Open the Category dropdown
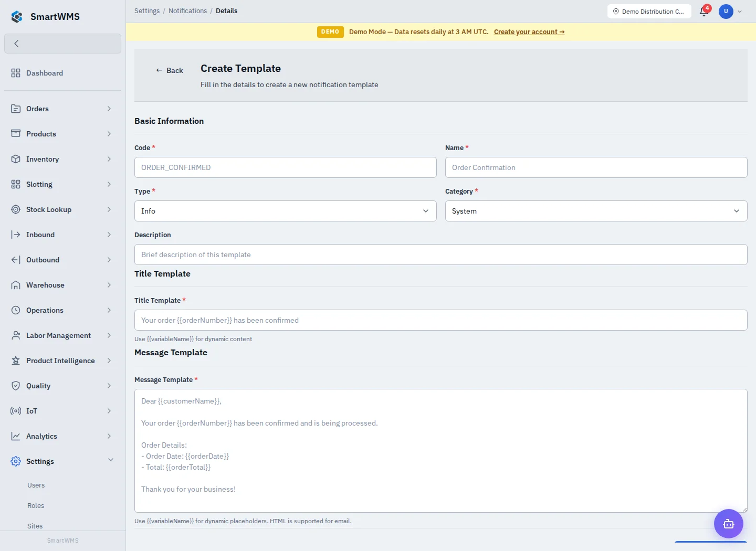This screenshot has width=756, height=551. [596, 211]
